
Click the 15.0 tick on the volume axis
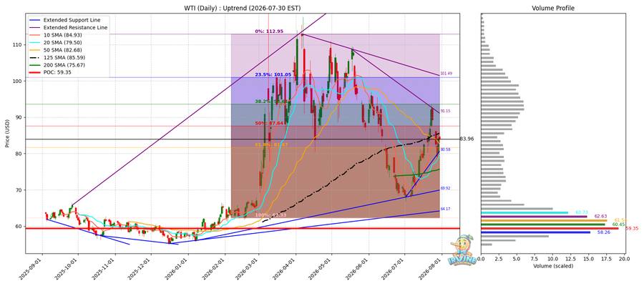click(589, 259)
